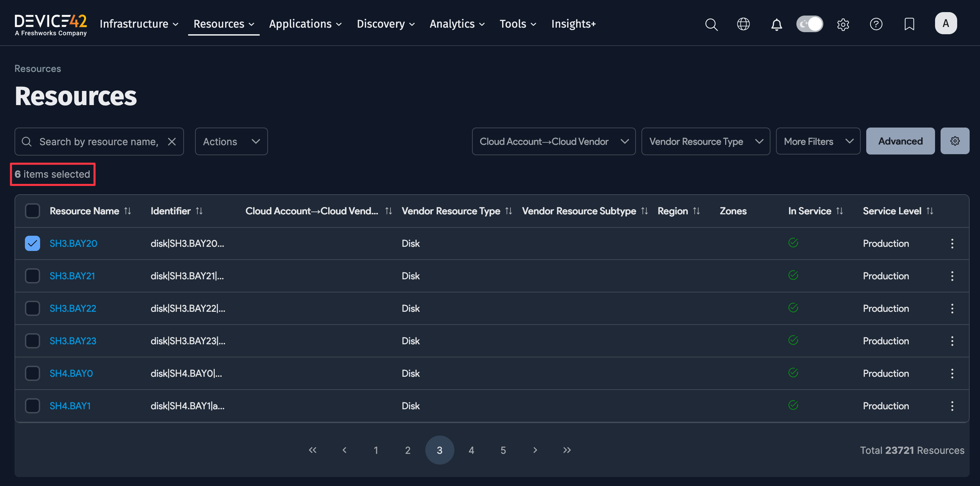
Task: Click the globe language icon
Action: tap(743, 24)
